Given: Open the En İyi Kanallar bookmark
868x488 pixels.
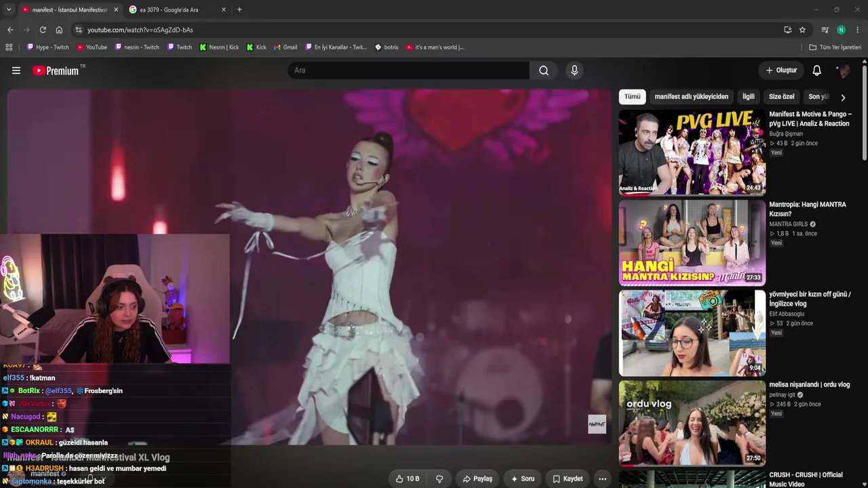Looking at the screenshot, I should (x=336, y=47).
